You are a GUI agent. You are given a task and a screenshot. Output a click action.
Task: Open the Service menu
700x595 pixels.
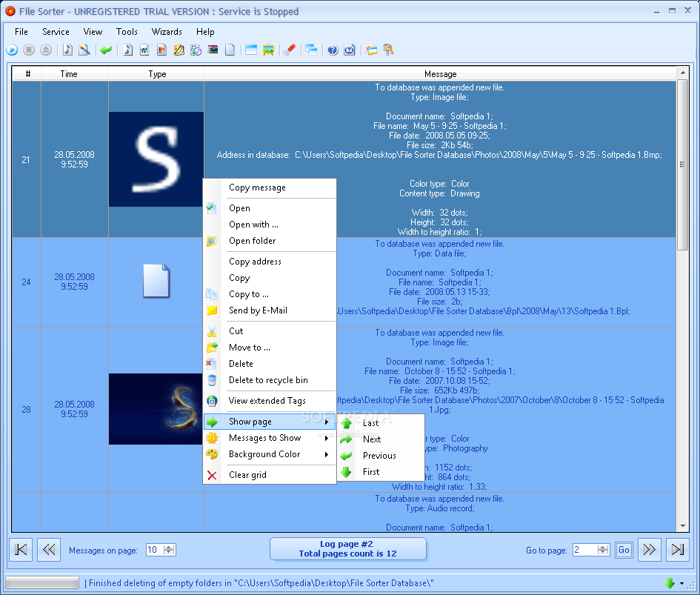tap(56, 32)
